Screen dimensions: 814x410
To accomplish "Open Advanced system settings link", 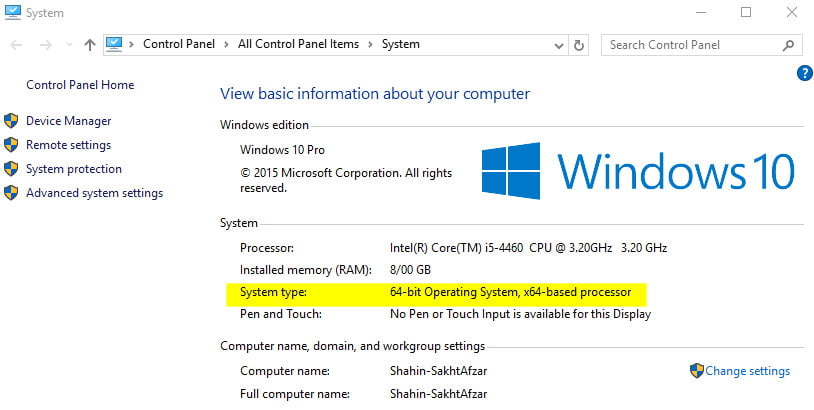I will point(94,193).
